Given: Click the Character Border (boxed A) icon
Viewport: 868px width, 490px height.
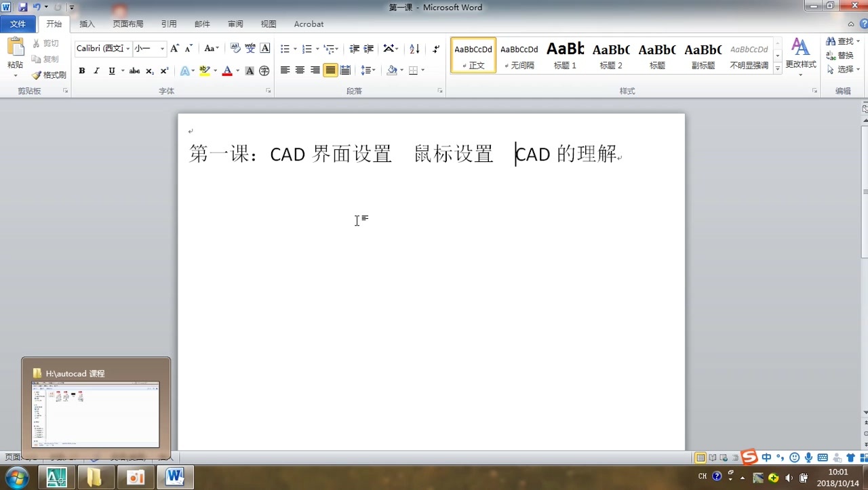Looking at the screenshot, I should pos(265,49).
